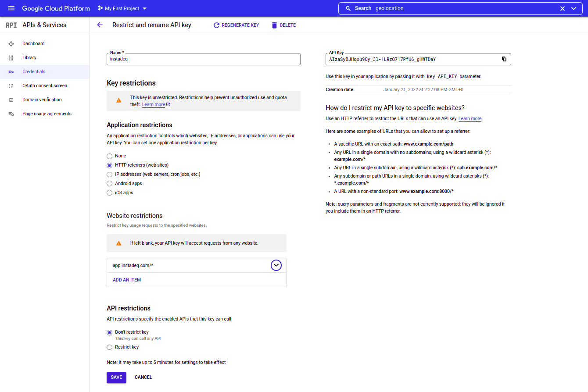The image size is (588, 392).
Task: Click the SAVE button
Action: (116, 378)
